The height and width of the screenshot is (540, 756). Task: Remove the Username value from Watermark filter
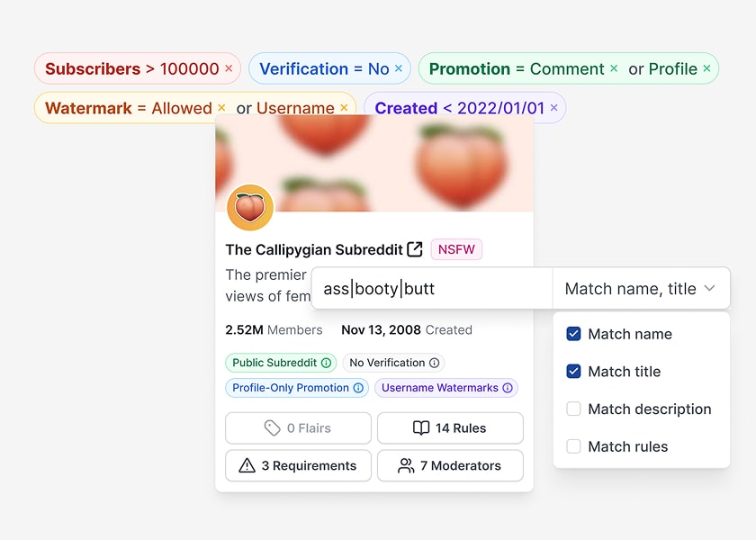pyautogui.click(x=344, y=107)
